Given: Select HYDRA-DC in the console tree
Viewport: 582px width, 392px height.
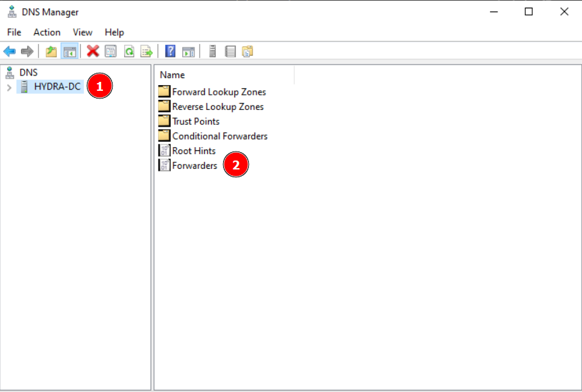Looking at the screenshot, I should coord(58,86).
